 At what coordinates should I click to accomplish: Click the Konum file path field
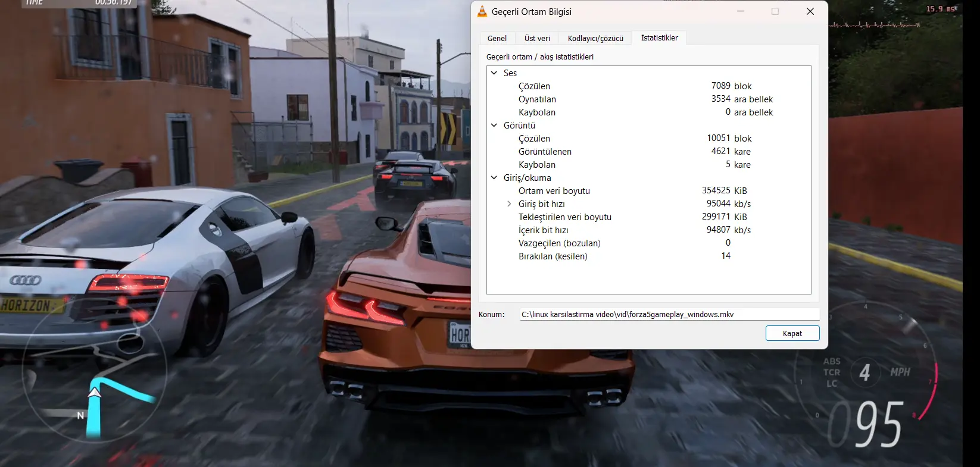670,314
